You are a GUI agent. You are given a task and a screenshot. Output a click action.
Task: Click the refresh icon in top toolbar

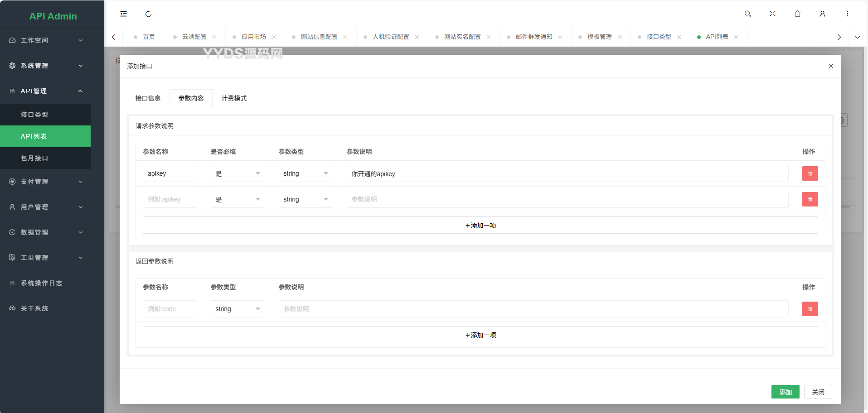148,14
